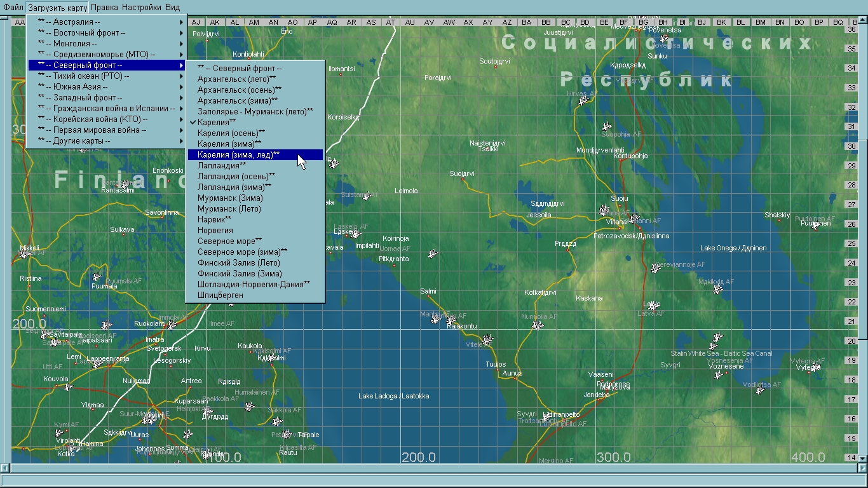Click the Laskela AF airfield marker
This screenshot has width=868, height=488.
pos(355,233)
